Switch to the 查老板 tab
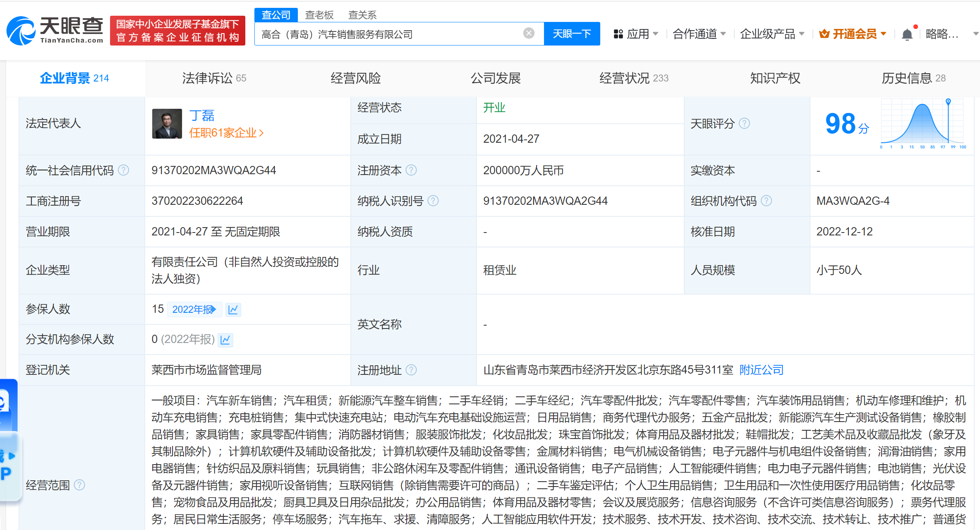This screenshot has height=530, width=980. [x=319, y=14]
